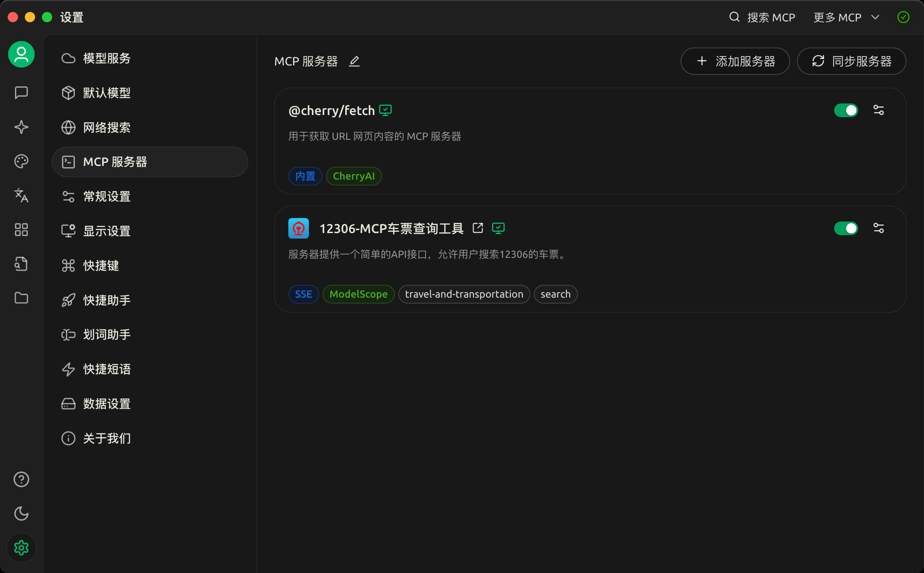
Task: Disable the @cherry/fetch server toggle
Action: [846, 110]
